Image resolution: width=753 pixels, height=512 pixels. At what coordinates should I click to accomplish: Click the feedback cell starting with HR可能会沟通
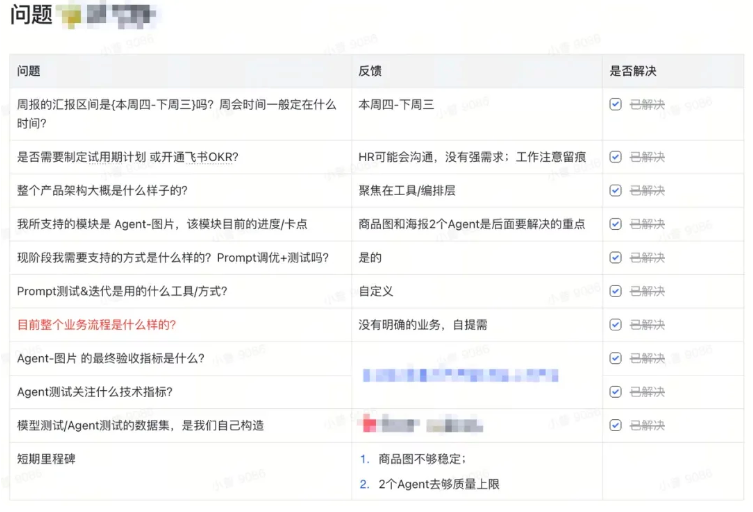click(x=470, y=157)
